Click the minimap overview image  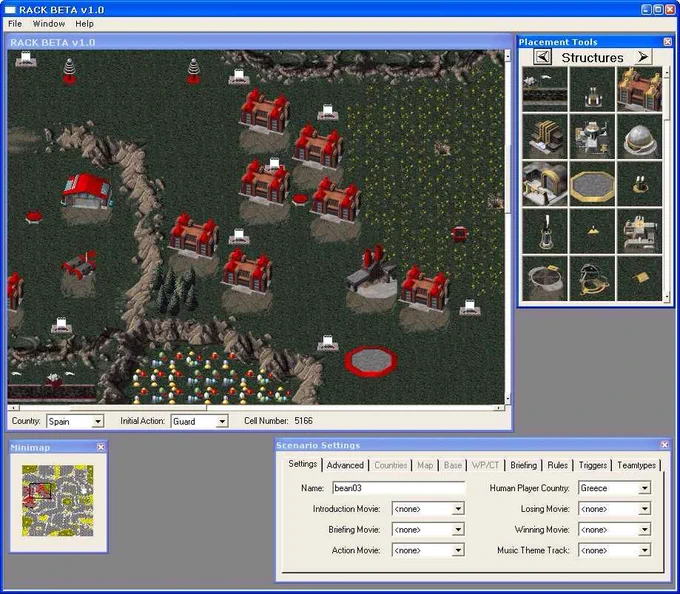click(x=58, y=501)
